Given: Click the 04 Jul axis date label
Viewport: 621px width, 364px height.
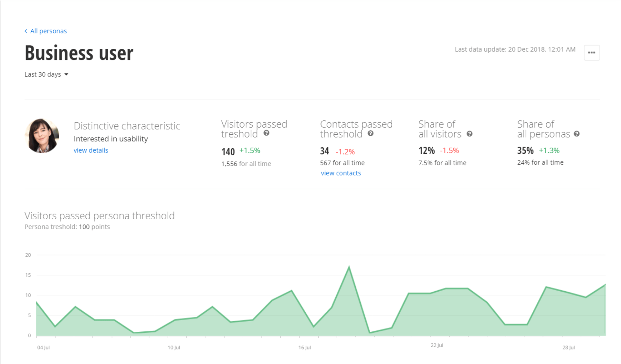Looking at the screenshot, I should tap(43, 348).
